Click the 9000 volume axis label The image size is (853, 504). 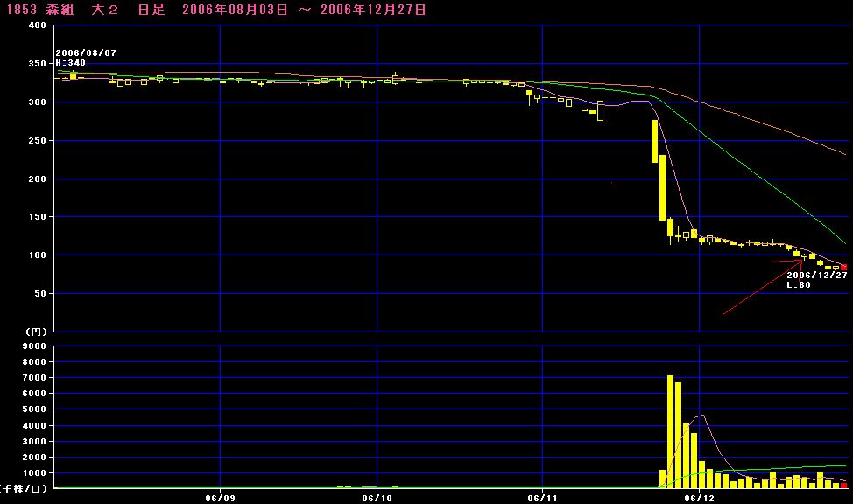[34, 346]
